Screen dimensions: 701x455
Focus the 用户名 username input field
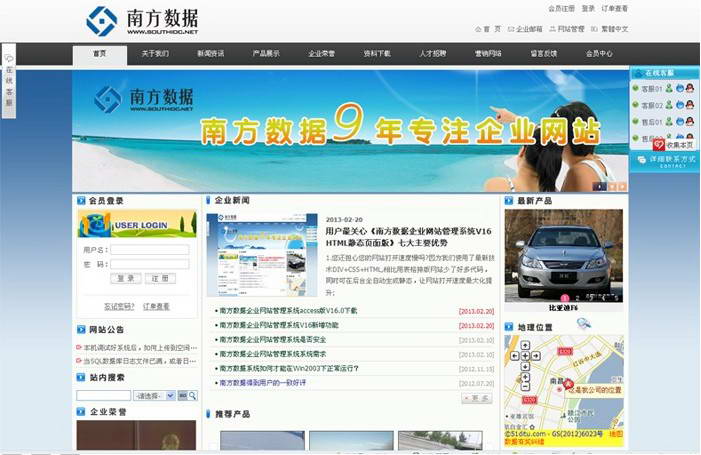(150, 249)
